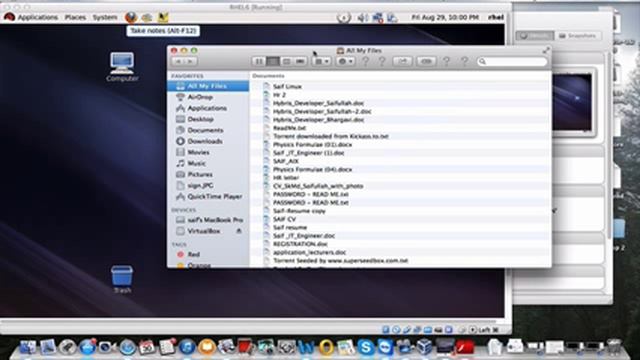The width and height of the screenshot is (640, 360).
Task: Click the volume icon in RHEL panel
Action: (362, 18)
